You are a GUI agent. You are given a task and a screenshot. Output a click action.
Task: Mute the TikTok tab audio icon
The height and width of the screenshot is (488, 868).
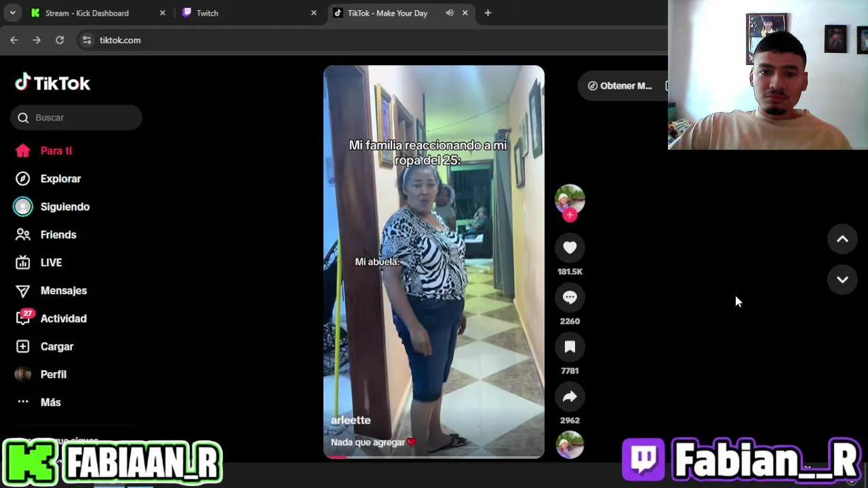[450, 13]
